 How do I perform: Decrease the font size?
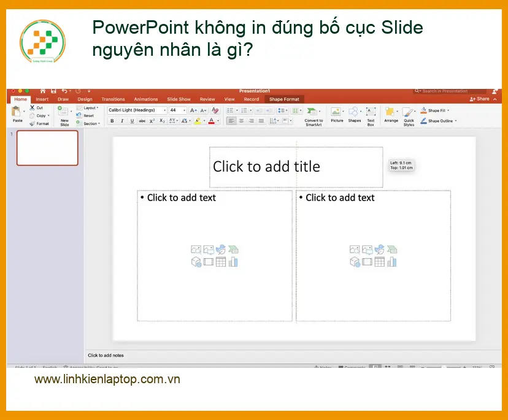click(204, 110)
